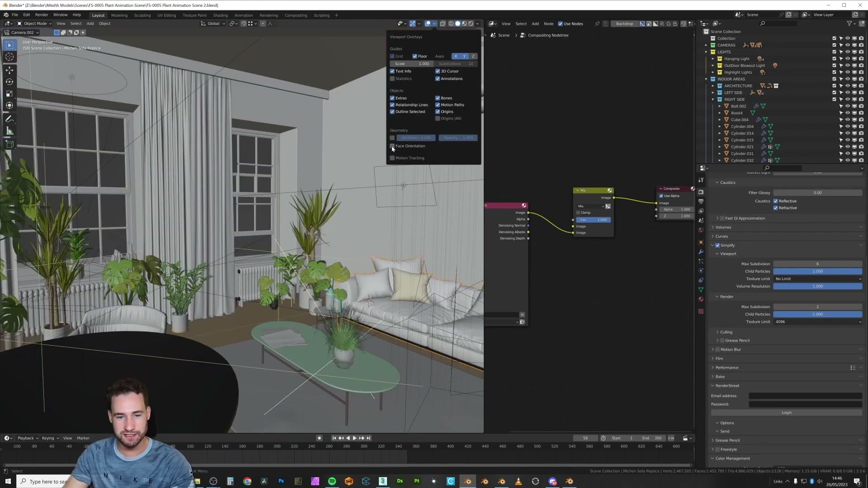Show red channel of backdrop
This screenshot has height=488, width=868.
[x=662, y=23]
